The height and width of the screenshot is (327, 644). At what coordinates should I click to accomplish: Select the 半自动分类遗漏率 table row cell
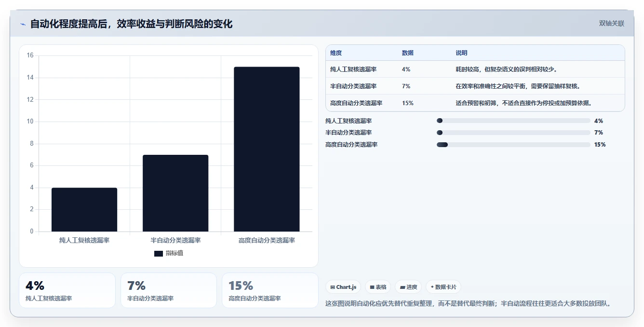353,86
